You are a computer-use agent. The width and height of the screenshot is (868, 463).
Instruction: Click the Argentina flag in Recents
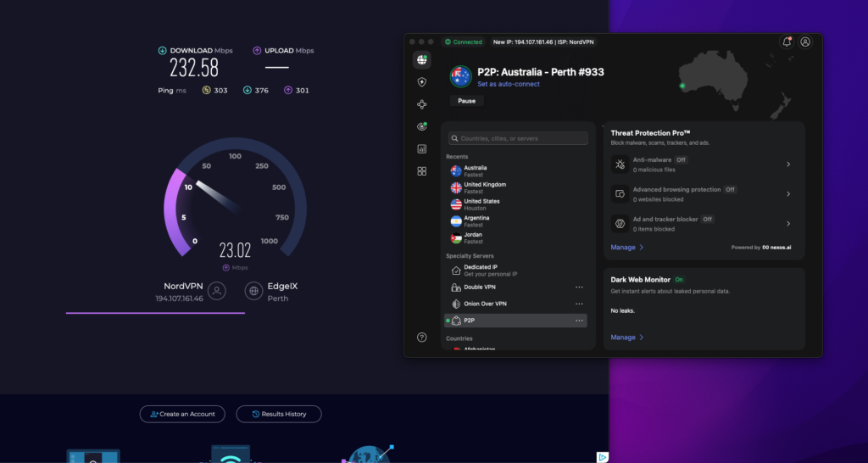point(456,221)
